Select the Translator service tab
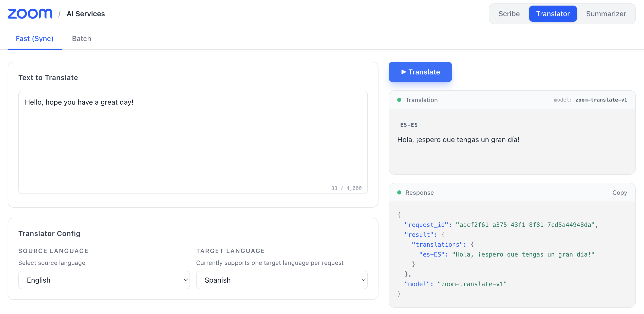Viewport: 644px width, 314px height. [x=553, y=14]
